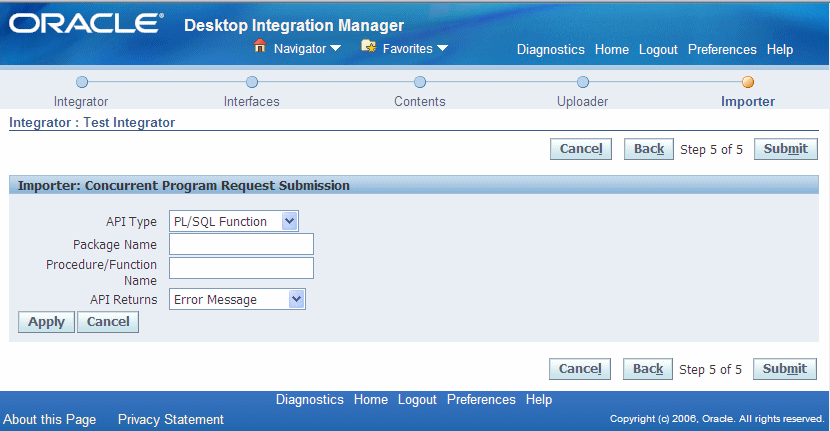Click 'Integrator : Test Integrator' heading
This screenshot has width=830, height=431.
(92, 122)
